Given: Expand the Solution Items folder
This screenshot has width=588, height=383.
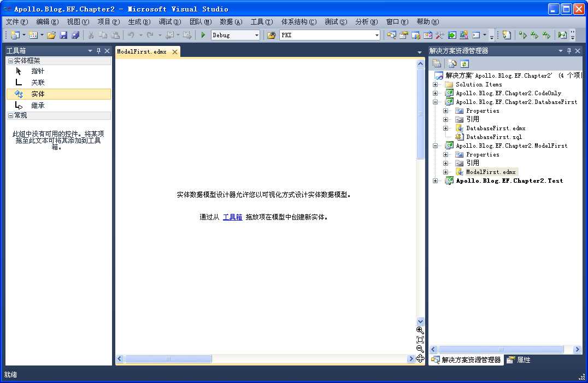Looking at the screenshot, I should (436, 84).
